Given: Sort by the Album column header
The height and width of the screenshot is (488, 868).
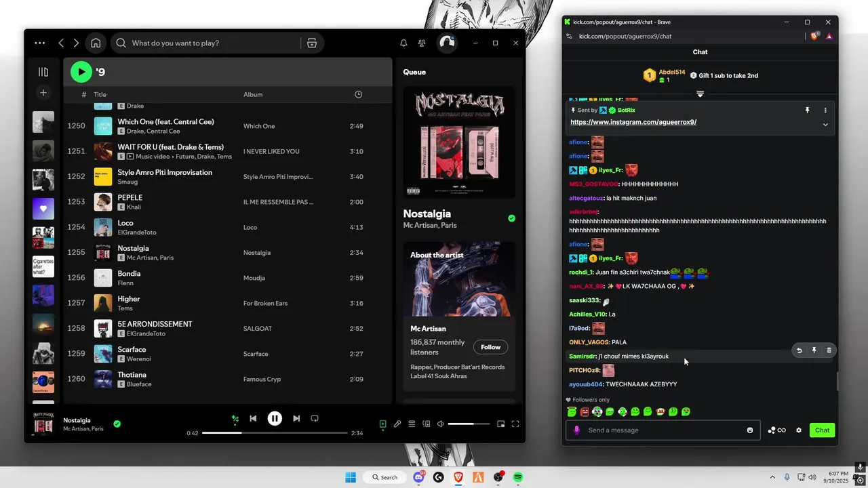Looking at the screenshot, I should point(253,94).
